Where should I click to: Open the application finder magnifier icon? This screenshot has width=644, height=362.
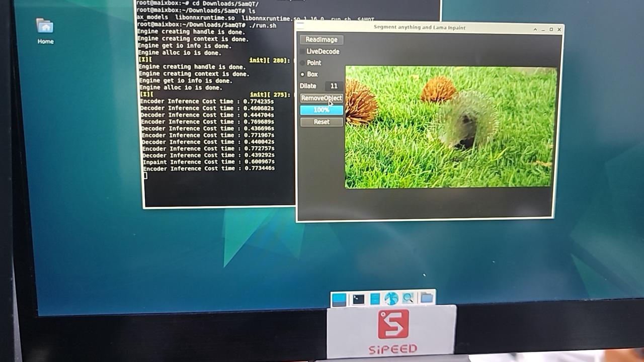coord(408,298)
